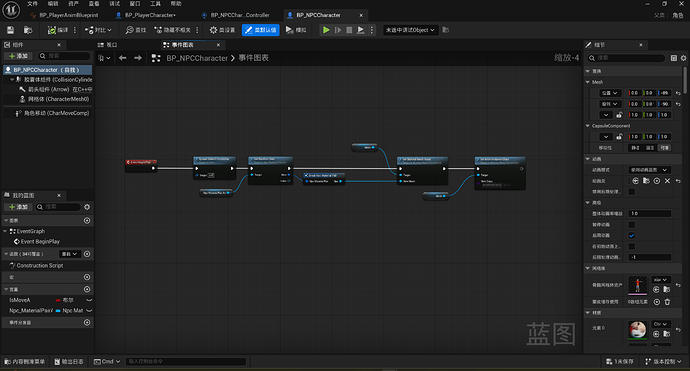Image resolution: width=690 pixels, height=371 pixels.
Task: Open the 输出日志 output log
Action: click(x=69, y=361)
